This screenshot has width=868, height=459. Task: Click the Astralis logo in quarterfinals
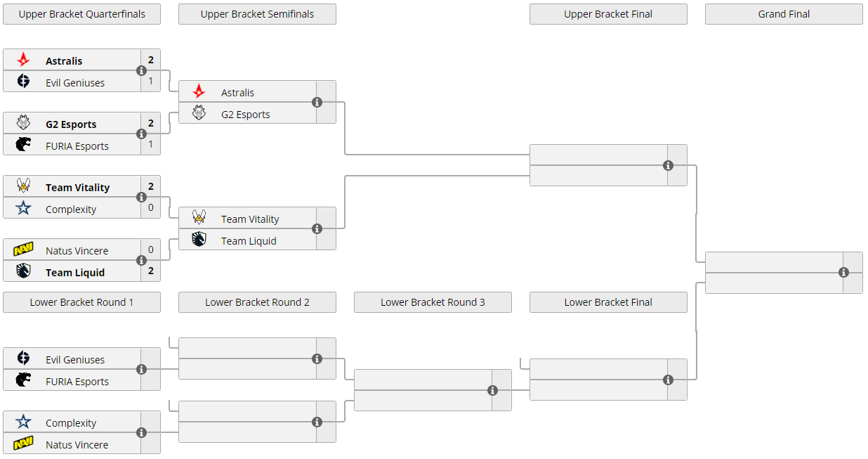[x=23, y=60]
